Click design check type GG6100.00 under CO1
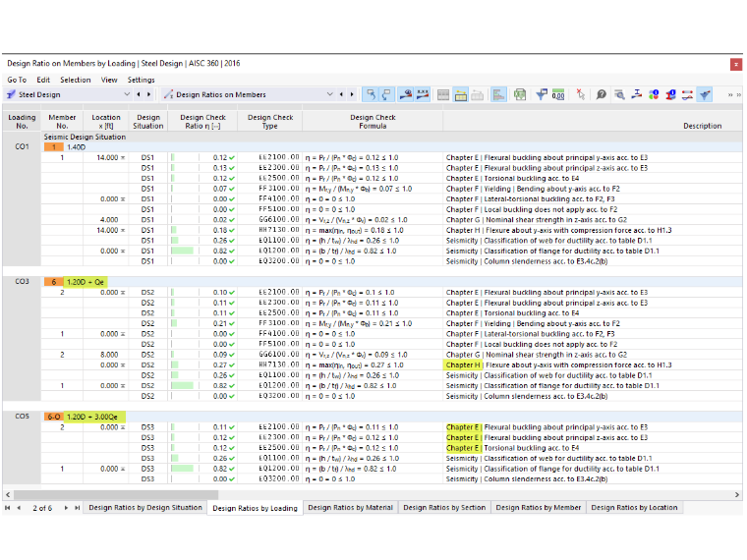 pos(279,219)
